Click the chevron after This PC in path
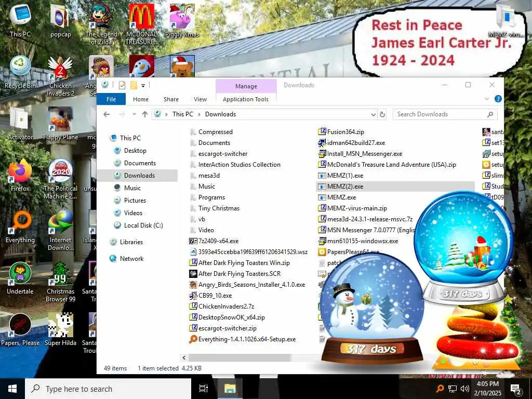This screenshot has height=399, width=532. [199, 114]
